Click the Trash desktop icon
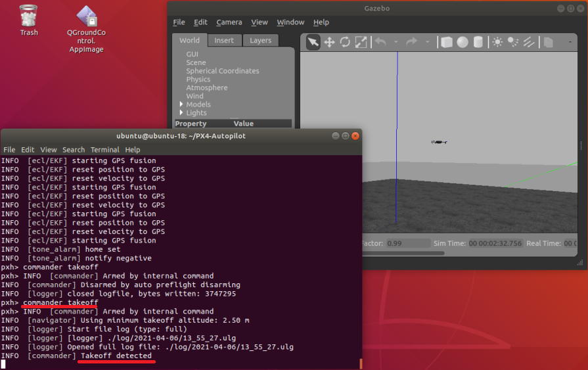This screenshot has width=588, height=370. [28, 20]
